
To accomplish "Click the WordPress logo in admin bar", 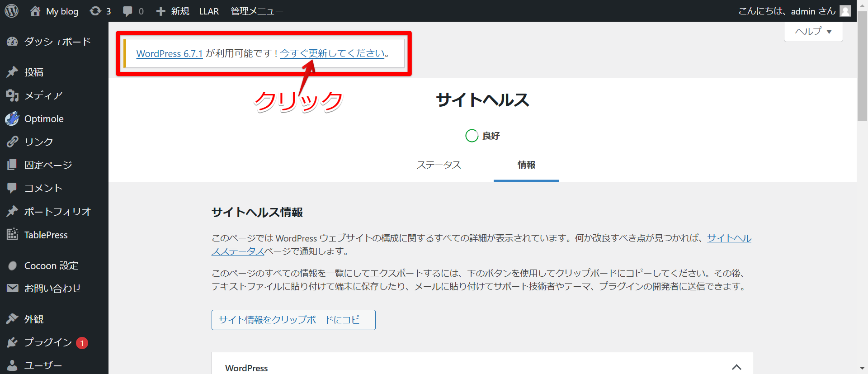I will [11, 11].
